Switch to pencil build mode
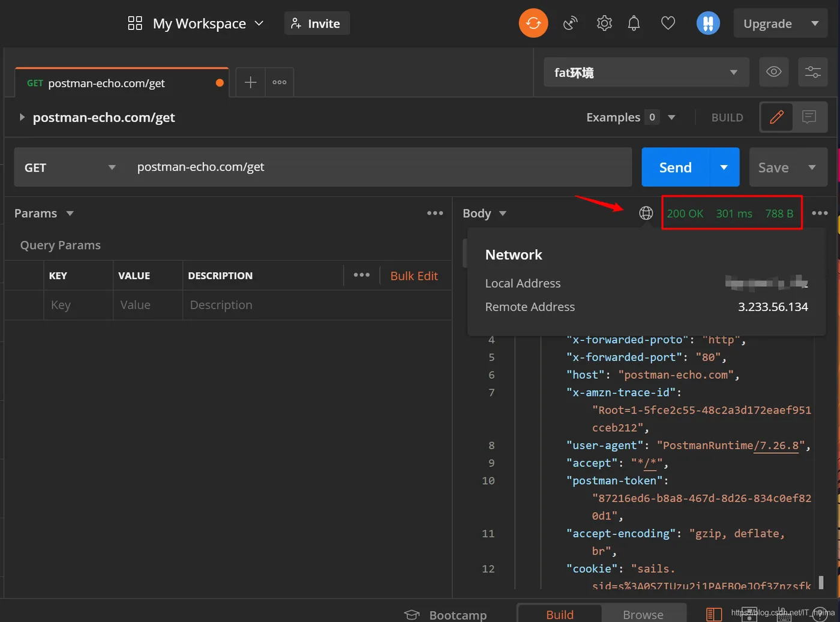The height and width of the screenshot is (622, 840). (x=776, y=117)
